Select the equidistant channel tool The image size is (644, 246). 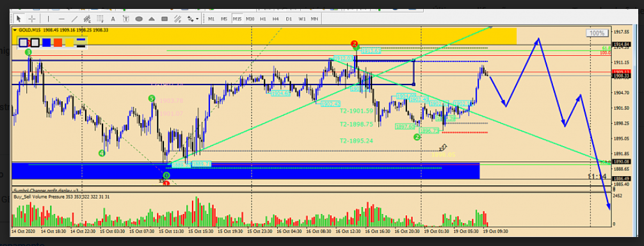click(87, 19)
